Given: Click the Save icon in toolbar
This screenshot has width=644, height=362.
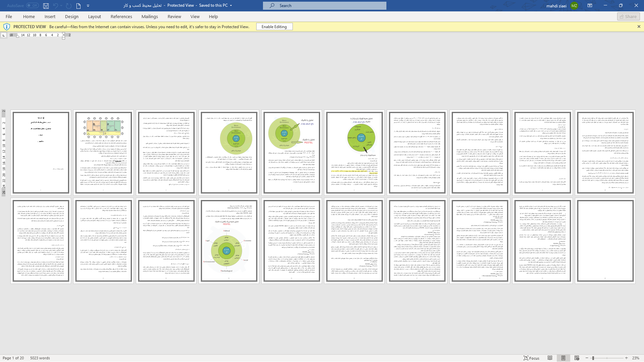Looking at the screenshot, I should click(x=46, y=5).
